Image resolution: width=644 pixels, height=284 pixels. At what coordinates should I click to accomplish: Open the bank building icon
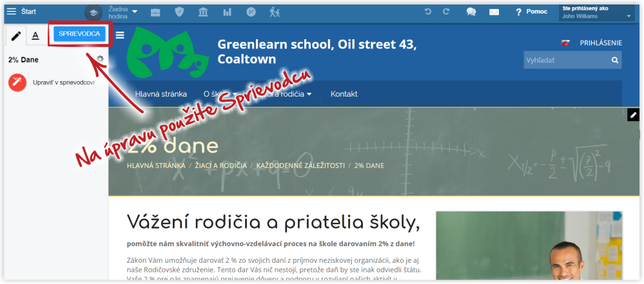(x=204, y=12)
